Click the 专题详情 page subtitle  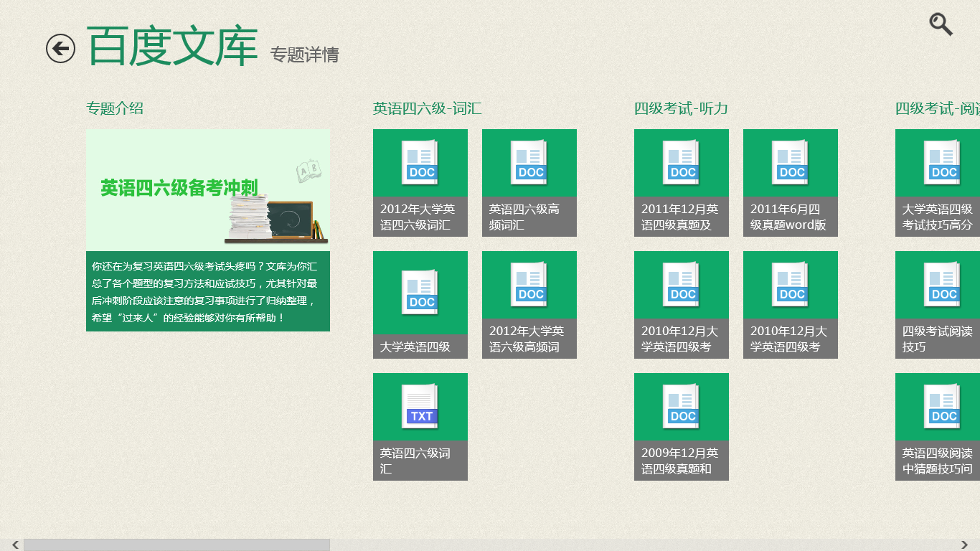pos(304,55)
